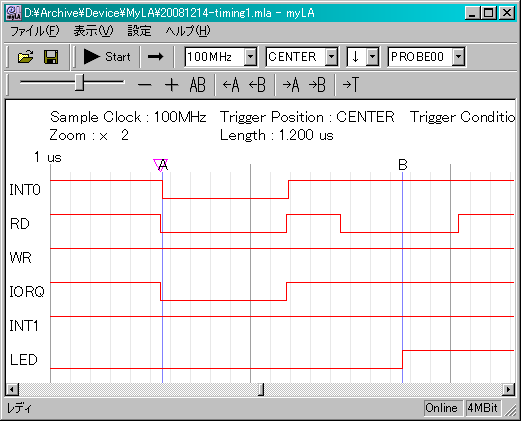Open a file with the folder icon
521x421 pixels.
[25, 57]
